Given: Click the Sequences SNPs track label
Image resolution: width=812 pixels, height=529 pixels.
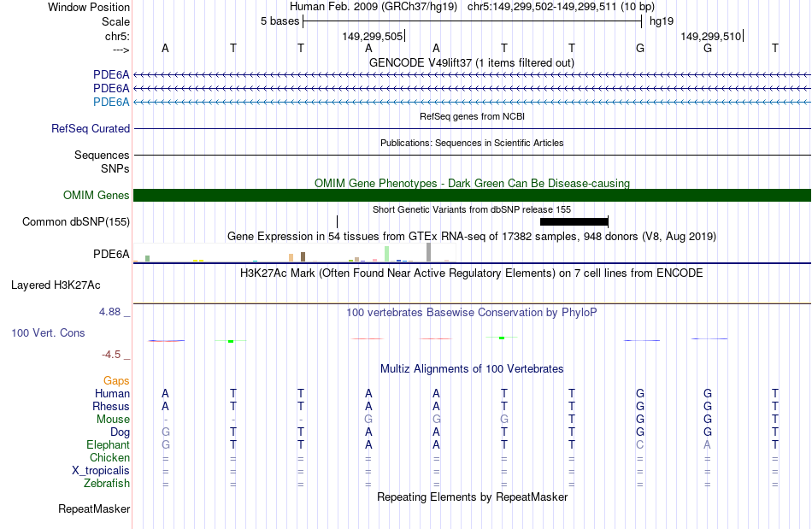Looking at the screenshot, I should (102, 162).
